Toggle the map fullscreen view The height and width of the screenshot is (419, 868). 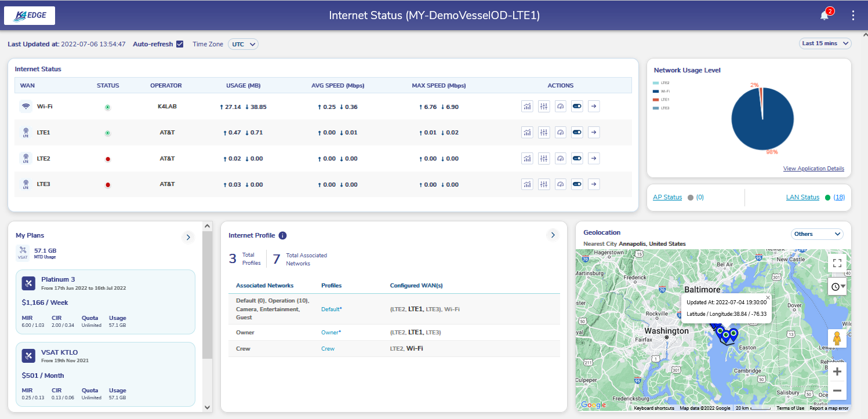click(837, 263)
